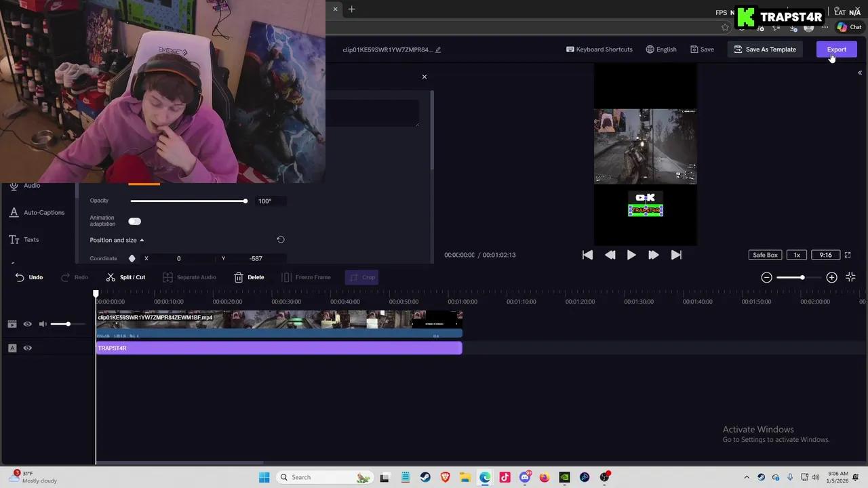Open the Auto-Captions section
This screenshot has height=488, width=868.
pos(37,213)
